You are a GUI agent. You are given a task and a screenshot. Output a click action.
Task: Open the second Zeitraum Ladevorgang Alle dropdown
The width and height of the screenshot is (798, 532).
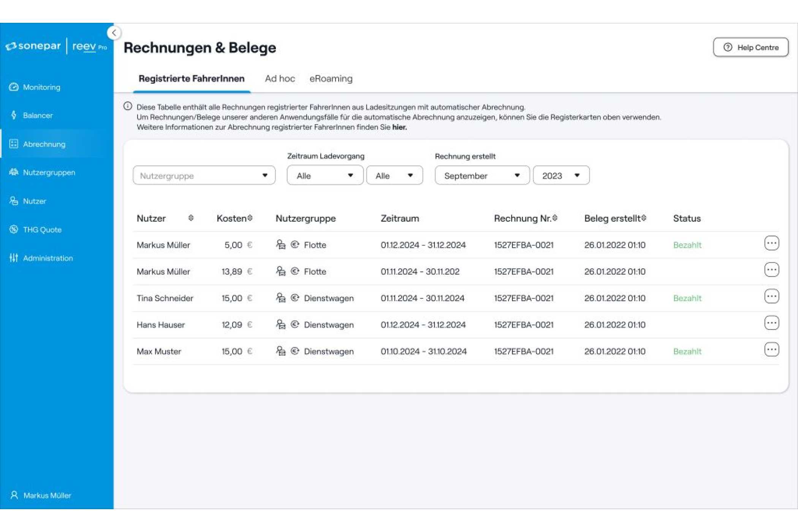point(394,175)
